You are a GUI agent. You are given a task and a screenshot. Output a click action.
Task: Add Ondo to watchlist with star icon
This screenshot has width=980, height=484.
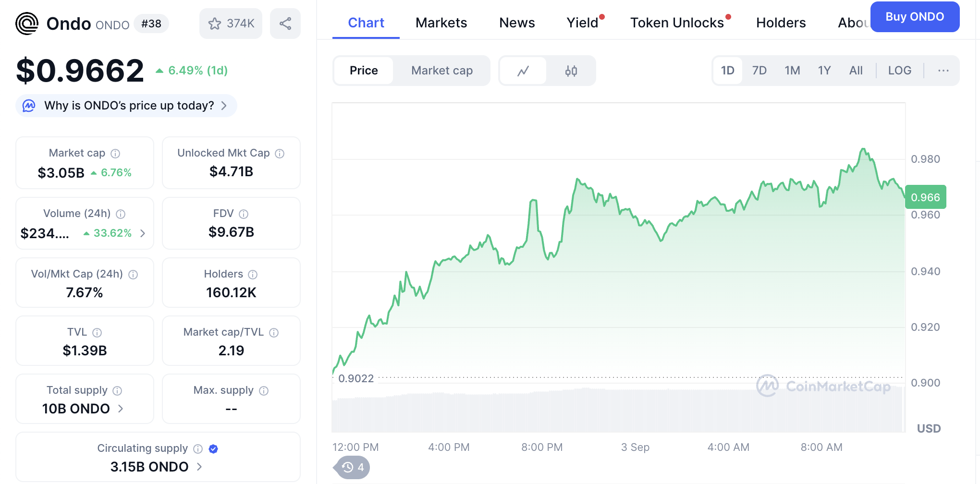pyautogui.click(x=215, y=24)
